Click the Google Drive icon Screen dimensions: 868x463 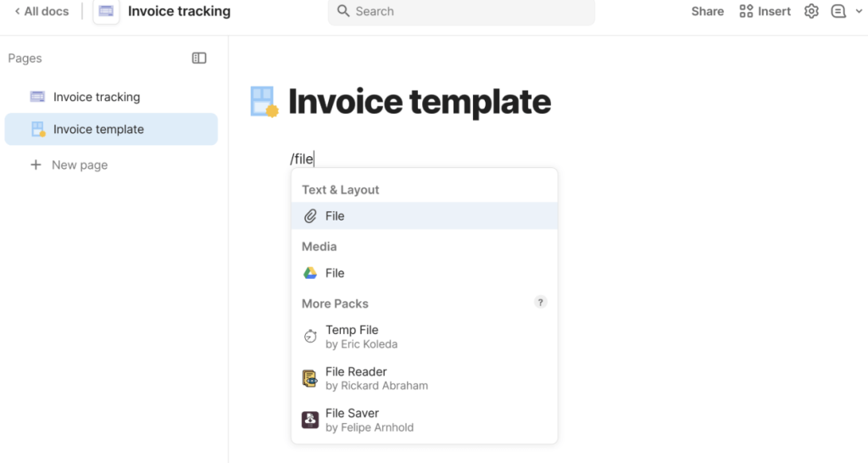(310, 273)
